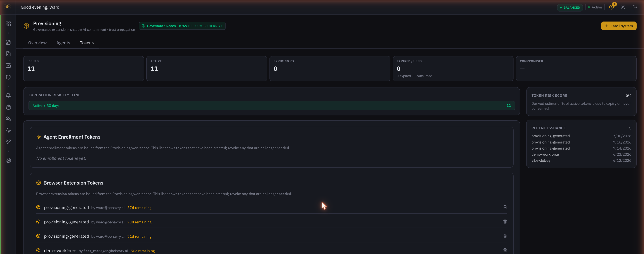Open the COMPROMISED stat card
Screen dimensions: 644x254
pos(576,69)
